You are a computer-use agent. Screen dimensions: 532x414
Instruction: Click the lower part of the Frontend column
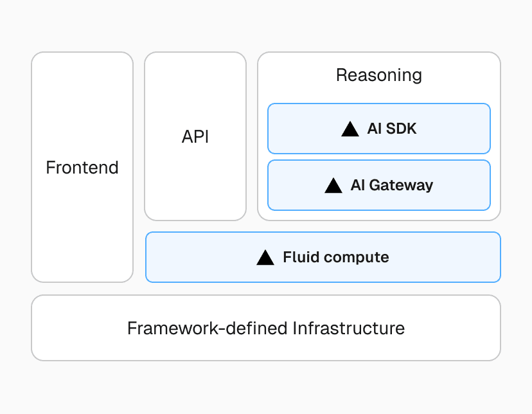click(82, 251)
